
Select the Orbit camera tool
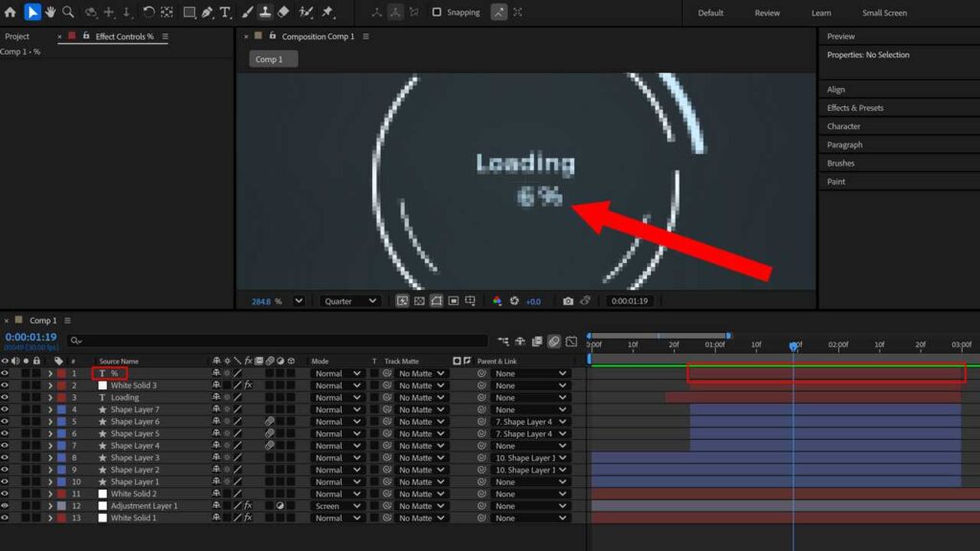(x=91, y=11)
